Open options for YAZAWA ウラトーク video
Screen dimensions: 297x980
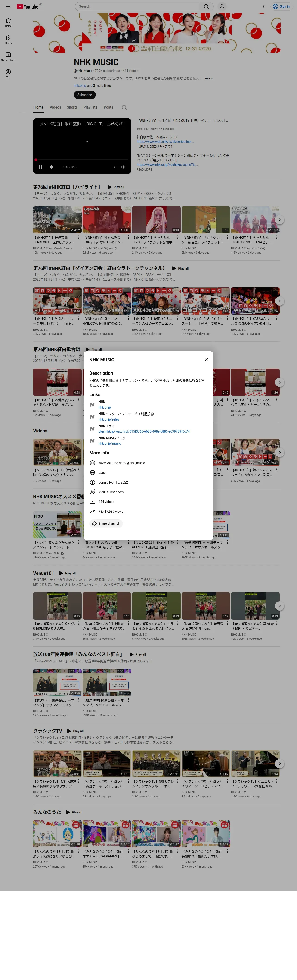point(277,318)
